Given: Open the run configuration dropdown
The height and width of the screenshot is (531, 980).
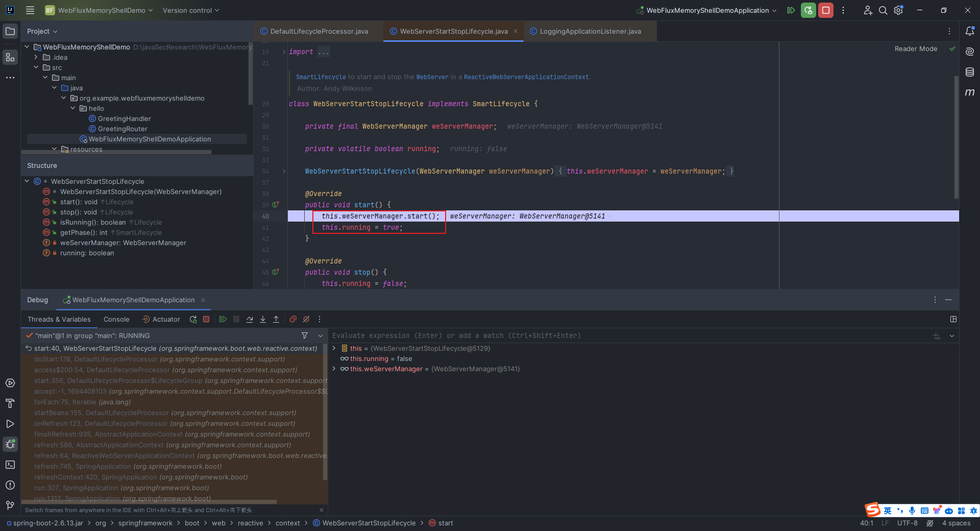Looking at the screenshot, I should [x=707, y=10].
